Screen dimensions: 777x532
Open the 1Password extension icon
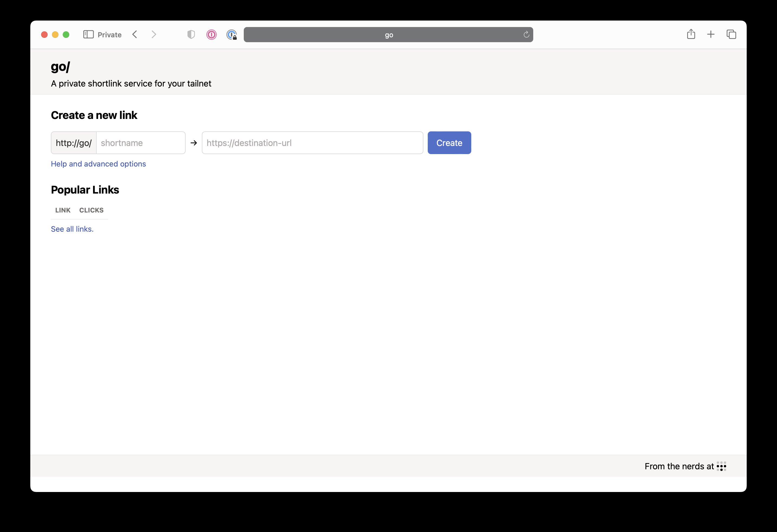(x=211, y=34)
